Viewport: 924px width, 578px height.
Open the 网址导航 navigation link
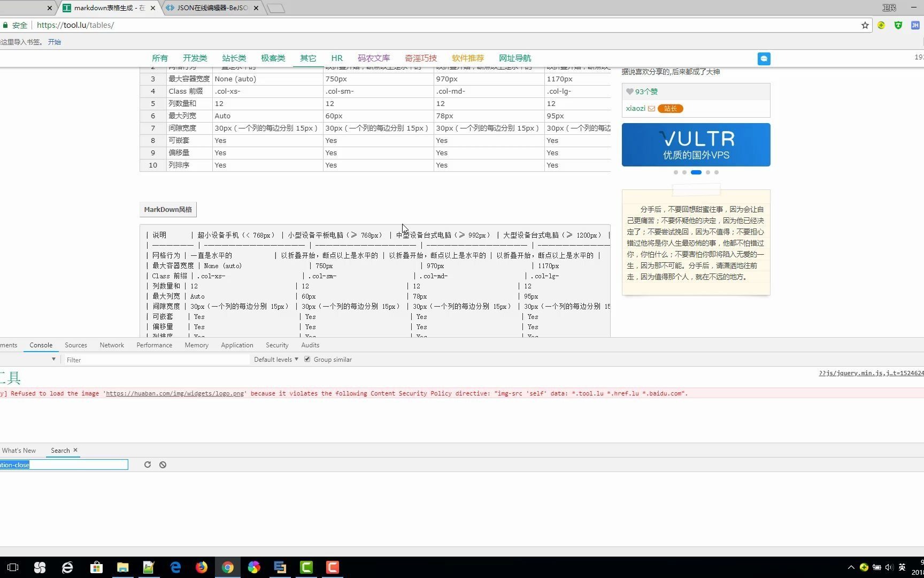515,58
